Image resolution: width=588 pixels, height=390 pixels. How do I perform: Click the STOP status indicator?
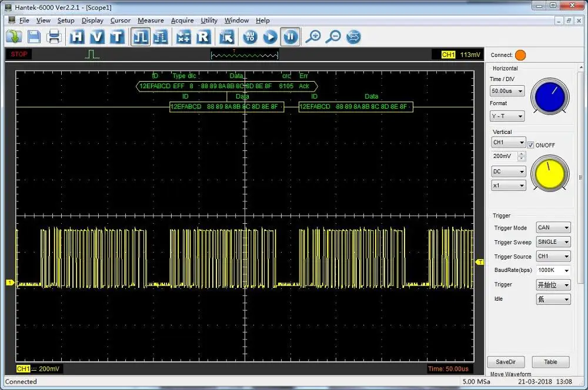[18, 54]
